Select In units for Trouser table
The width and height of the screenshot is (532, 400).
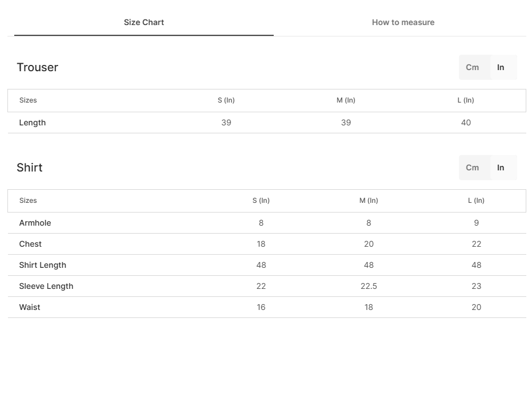pos(501,67)
